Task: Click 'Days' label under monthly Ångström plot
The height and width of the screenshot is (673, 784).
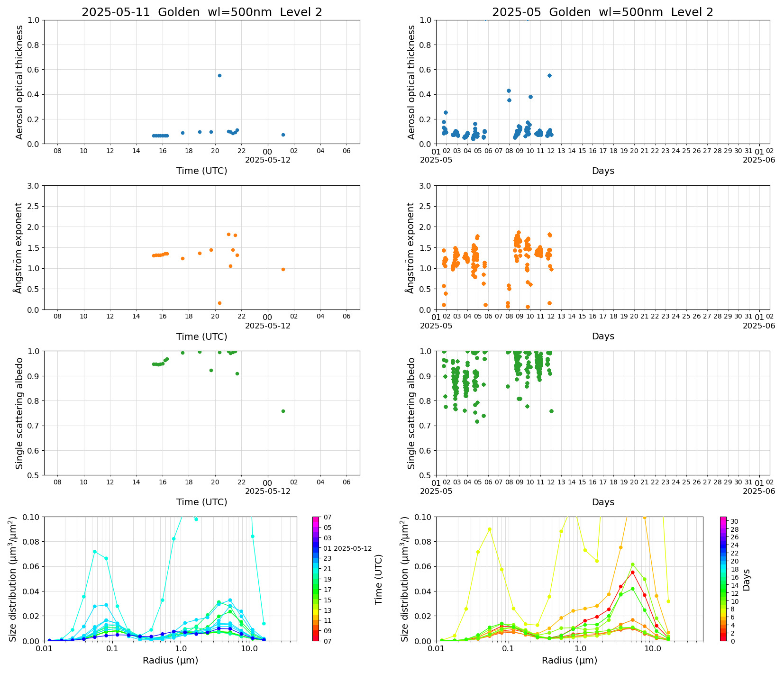Action: tap(603, 336)
